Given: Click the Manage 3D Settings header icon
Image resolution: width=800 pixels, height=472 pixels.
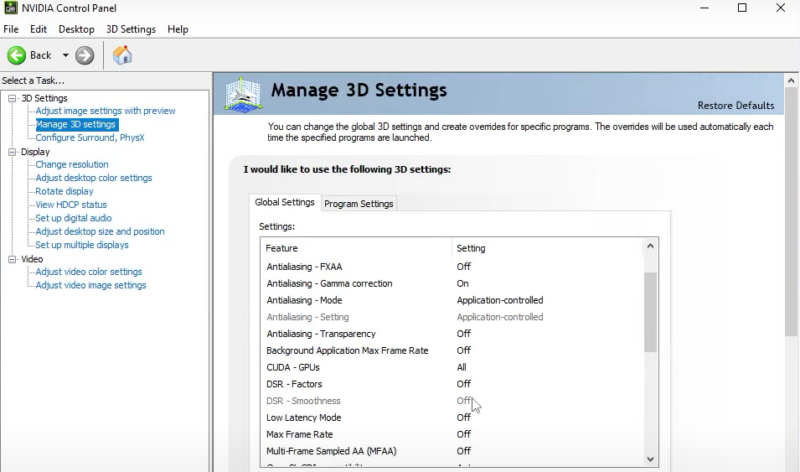Looking at the screenshot, I should (243, 94).
